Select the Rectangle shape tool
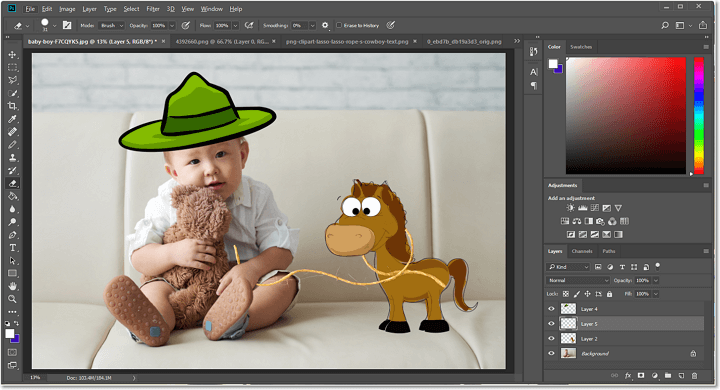720x390 pixels. point(12,273)
